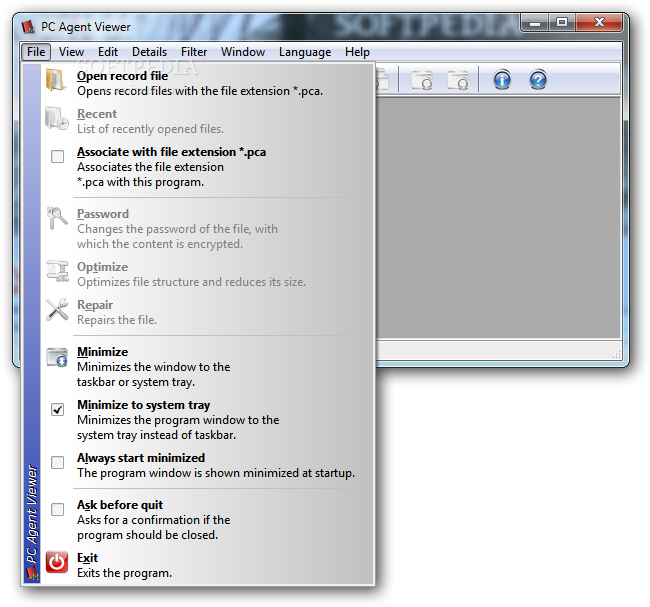Click the Recent files folder-clock icon

pyautogui.click(x=57, y=119)
